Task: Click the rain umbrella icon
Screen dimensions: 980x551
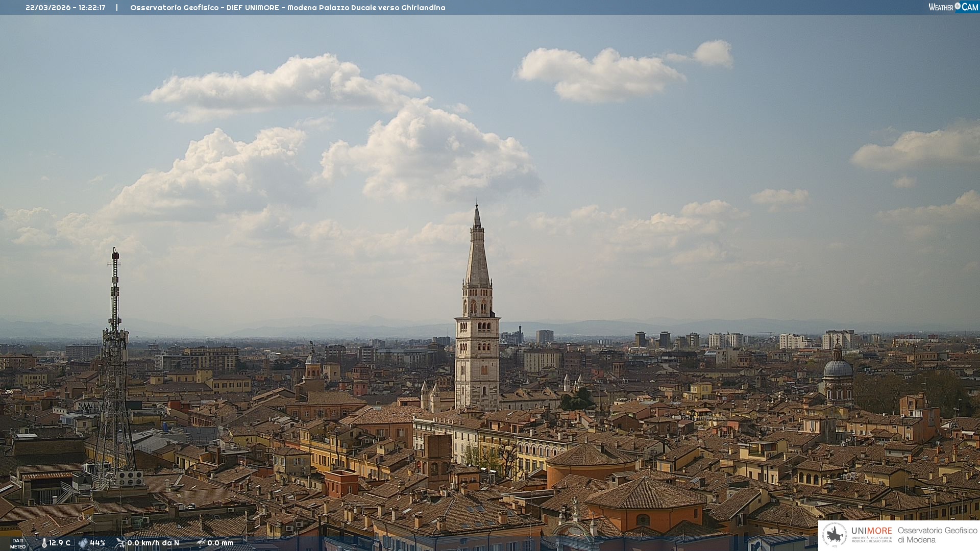Action: 201,543
